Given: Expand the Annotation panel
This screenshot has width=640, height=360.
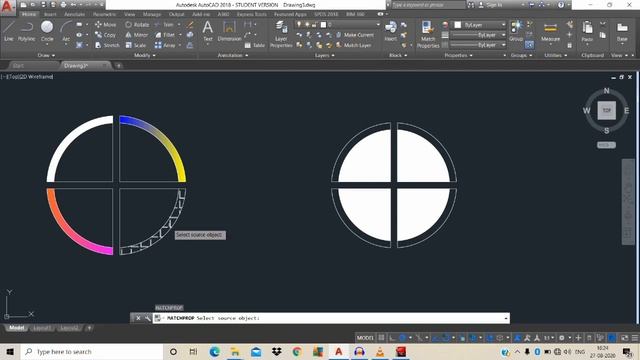Looking at the screenshot, I should click(x=233, y=55).
